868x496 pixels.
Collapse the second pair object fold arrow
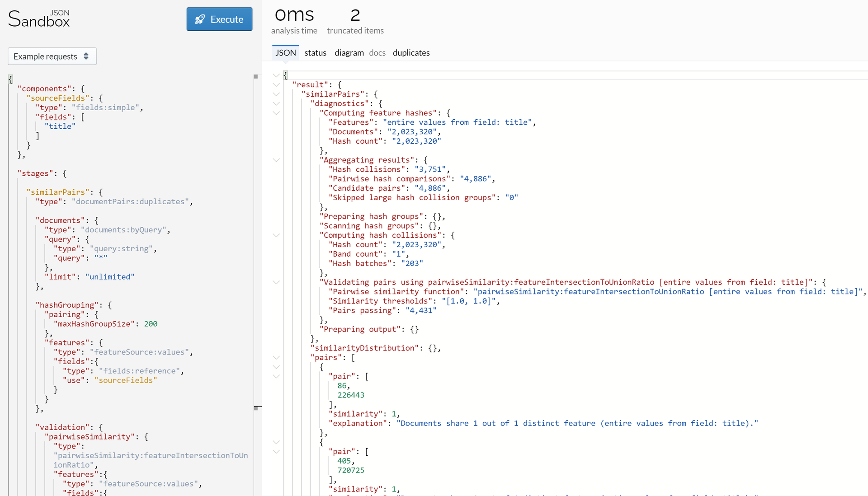(x=276, y=442)
